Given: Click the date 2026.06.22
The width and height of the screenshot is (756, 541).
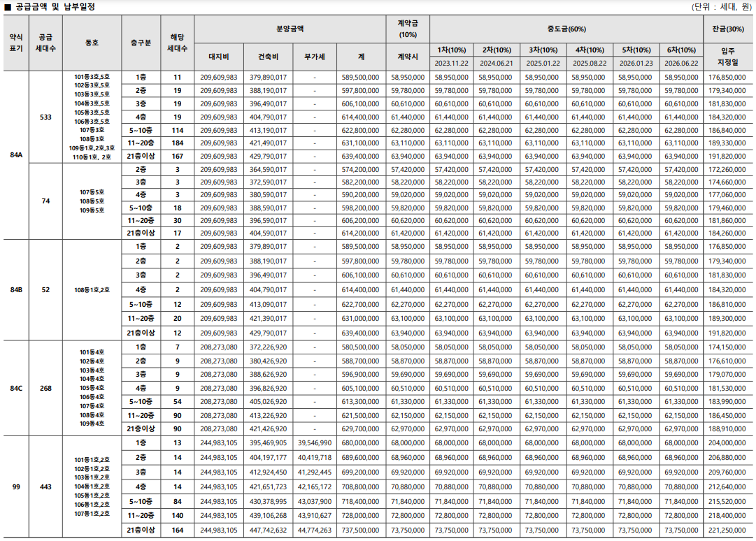Looking at the screenshot, I should pos(681,64).
